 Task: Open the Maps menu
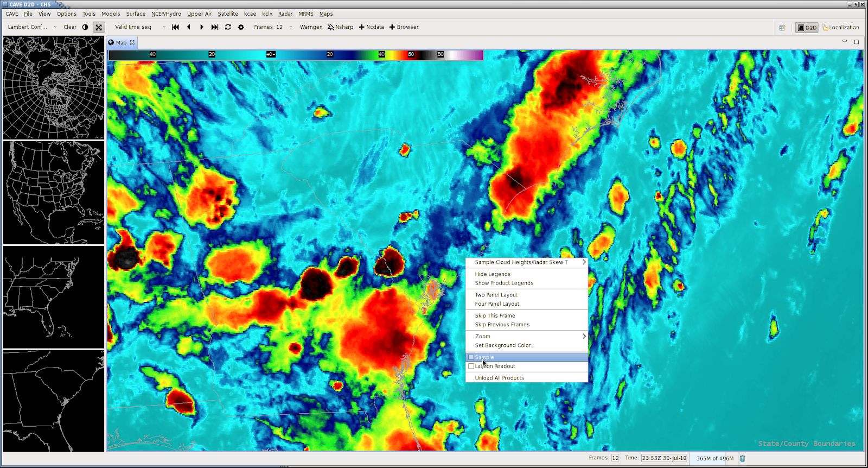[x=326, y=14]
